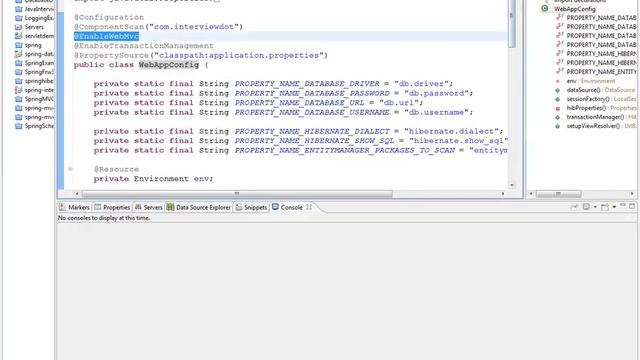Viewport: 640px width, 360px height.
Task: Collapse the @Resource fold marker in editor gutter
Action: pyautogui.click(x=70, y=169)
